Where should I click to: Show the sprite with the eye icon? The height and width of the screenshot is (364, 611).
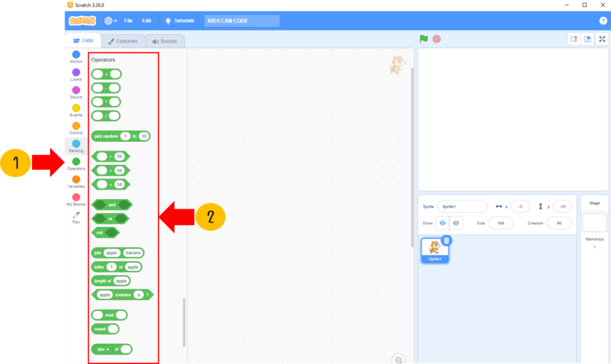click(x=443, y=223)
